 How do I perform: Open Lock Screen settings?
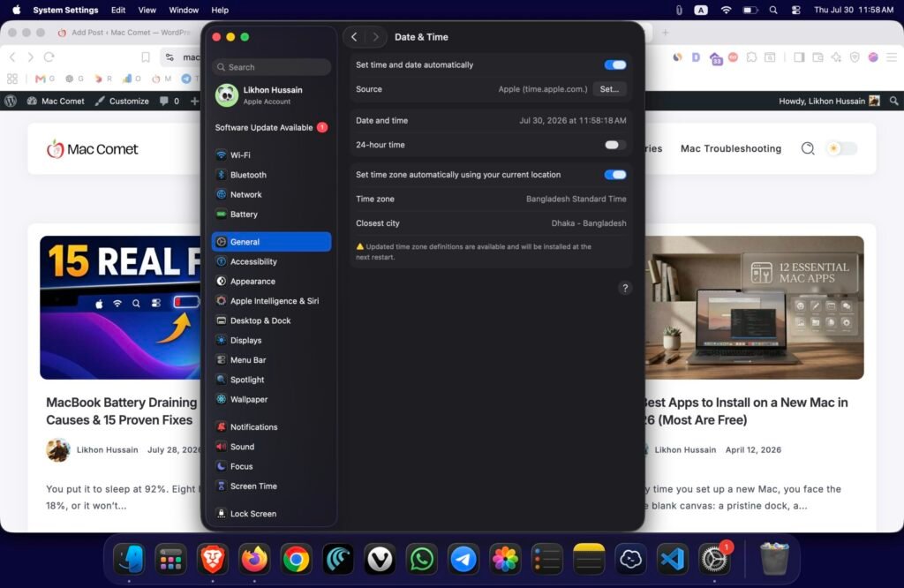(x=271, y=514)
